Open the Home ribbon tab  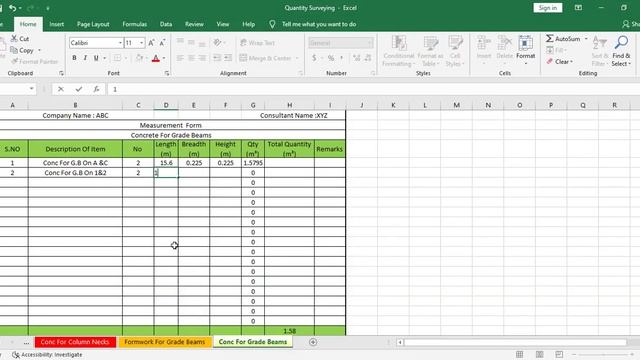coord(28,24)
